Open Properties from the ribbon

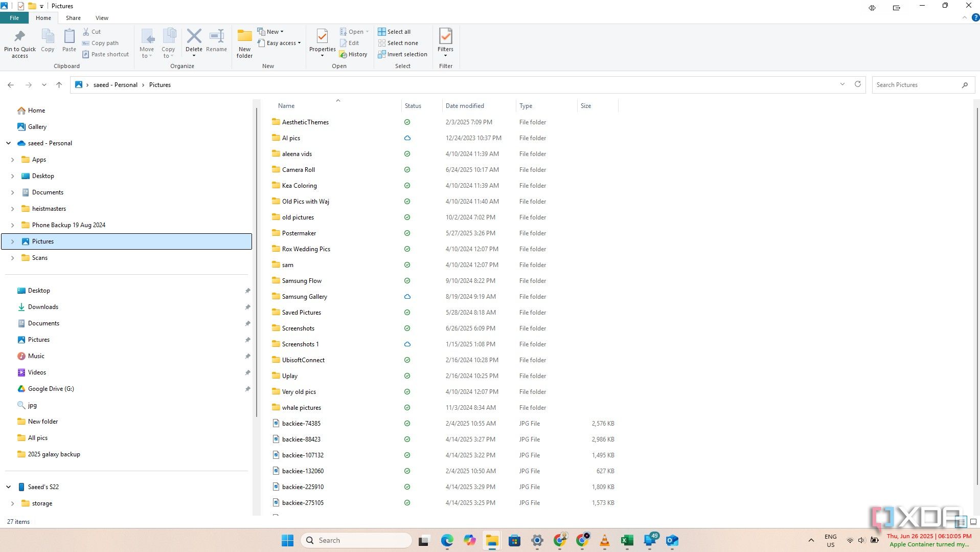(x=322, y=43)
